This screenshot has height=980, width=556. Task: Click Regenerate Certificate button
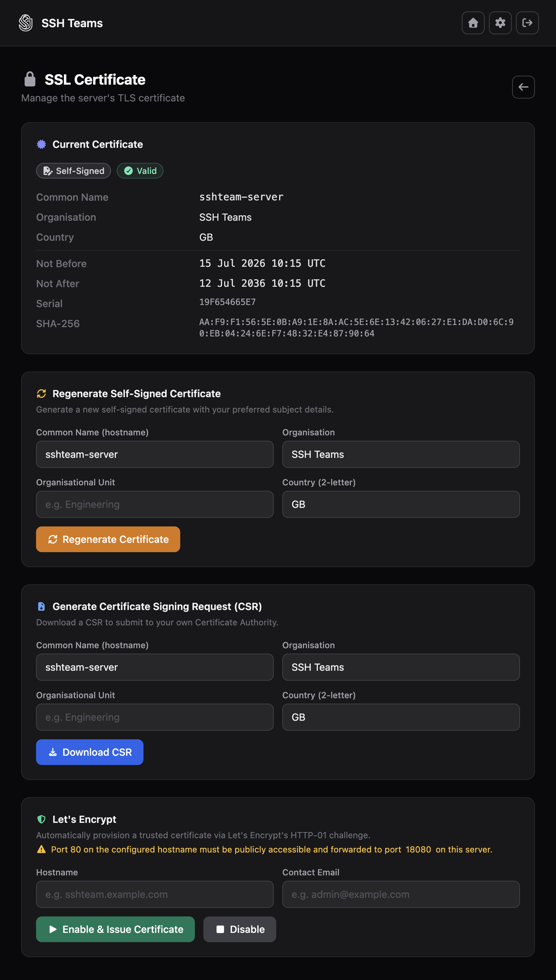tap(108, 539)
